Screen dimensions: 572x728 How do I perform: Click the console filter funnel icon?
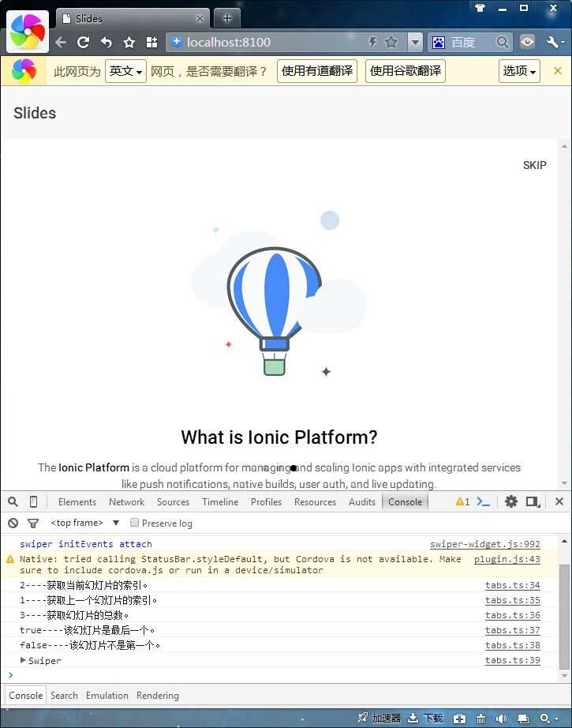33,523
